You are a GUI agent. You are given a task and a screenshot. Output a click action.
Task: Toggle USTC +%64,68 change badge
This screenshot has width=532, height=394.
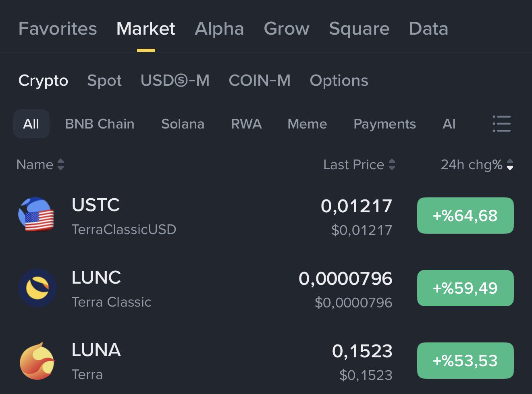coord(465,216)
